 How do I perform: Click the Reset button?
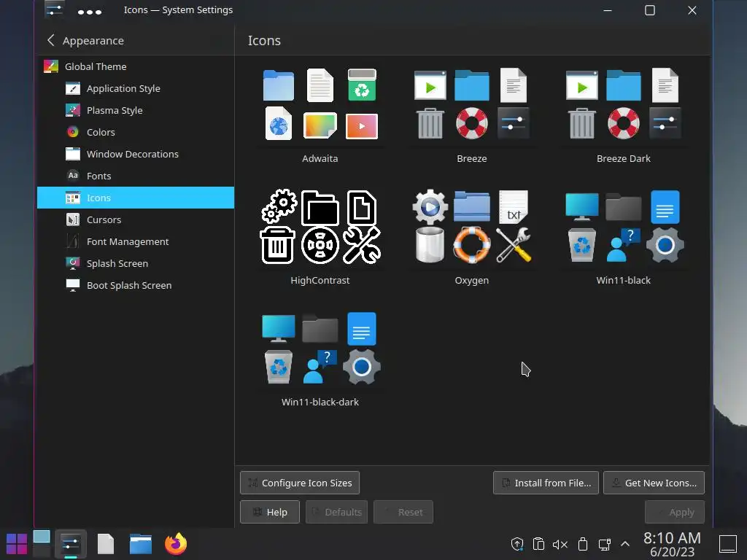[x=403, y=512]
